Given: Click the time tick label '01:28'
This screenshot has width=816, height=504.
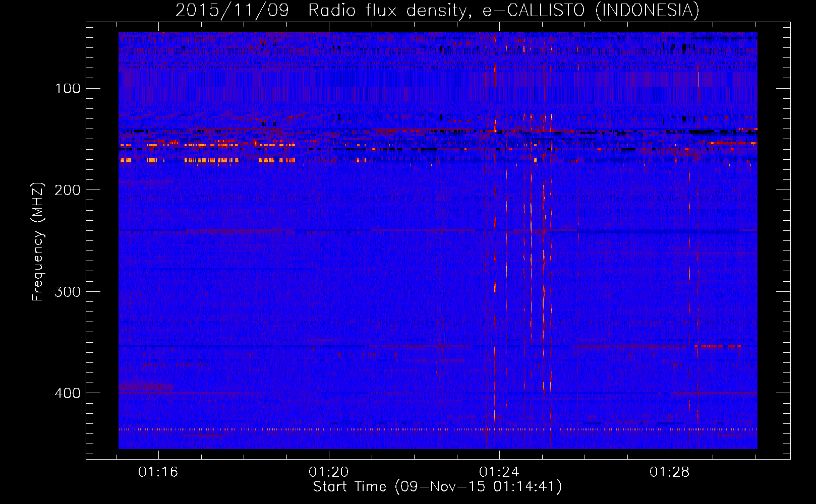Looking at the screenshot, I should 670,472.
